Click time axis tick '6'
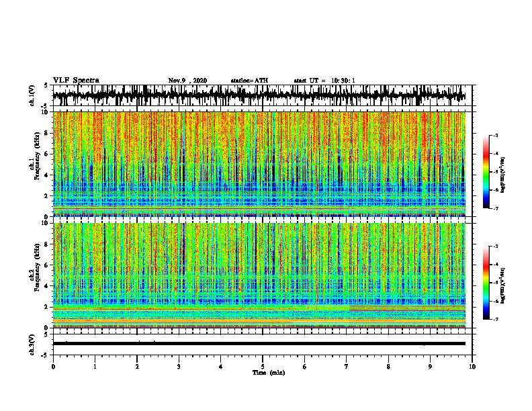The height and width of the screenshot is (411, 532). pyautogui.click(x=305, y=367)
